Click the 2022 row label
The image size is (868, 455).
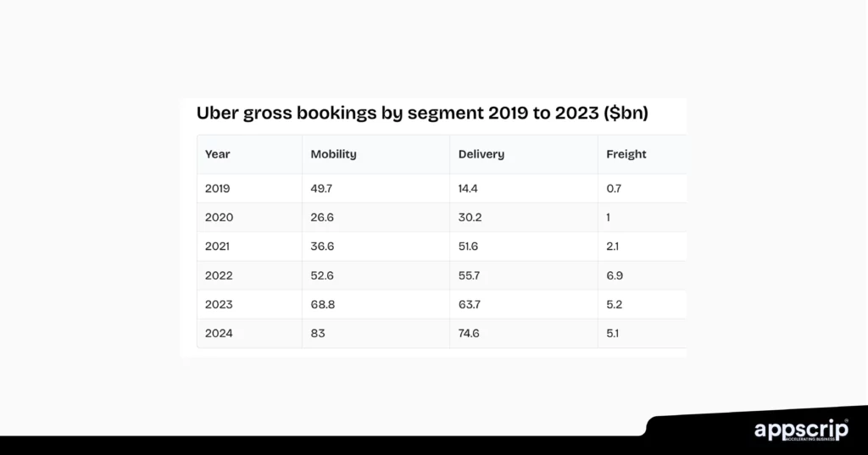tap(219, 275)
